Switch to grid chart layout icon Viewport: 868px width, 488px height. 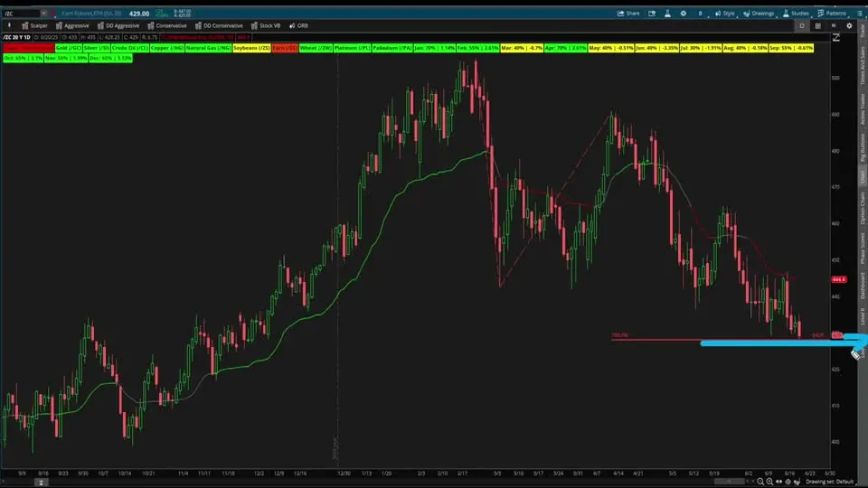[817, 25]
